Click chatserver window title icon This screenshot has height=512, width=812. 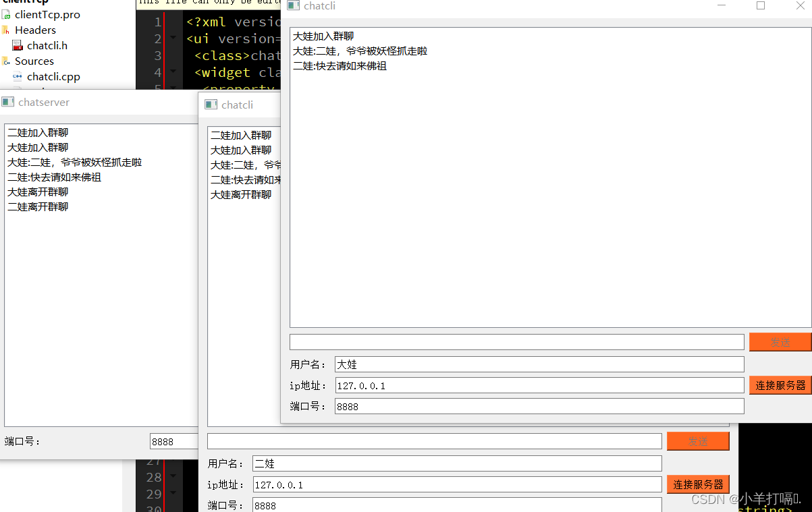pyautogui.click(x=7, y=102)
